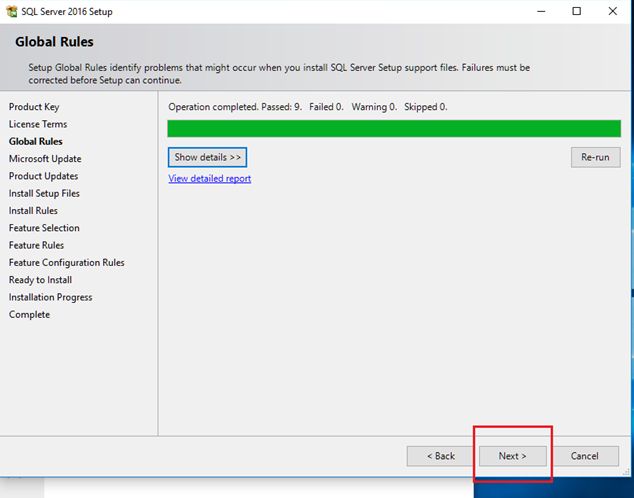634x498 pixels.
Task: Click the SQL Server Setup title bar icon
Action: click(11, 11)
